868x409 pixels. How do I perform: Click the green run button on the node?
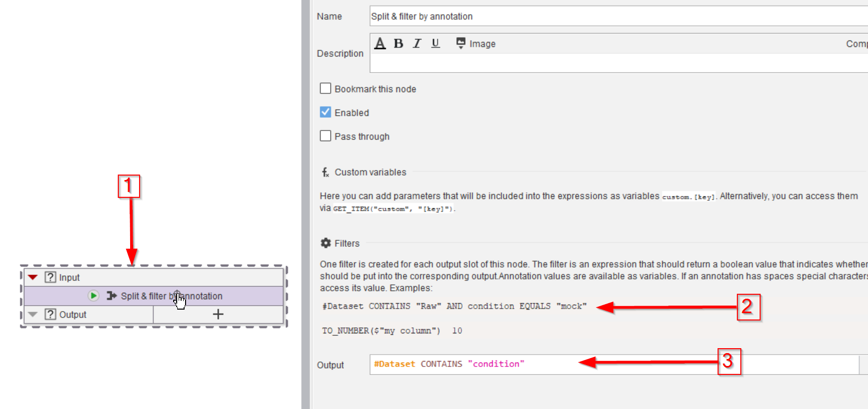coord(93,296)
